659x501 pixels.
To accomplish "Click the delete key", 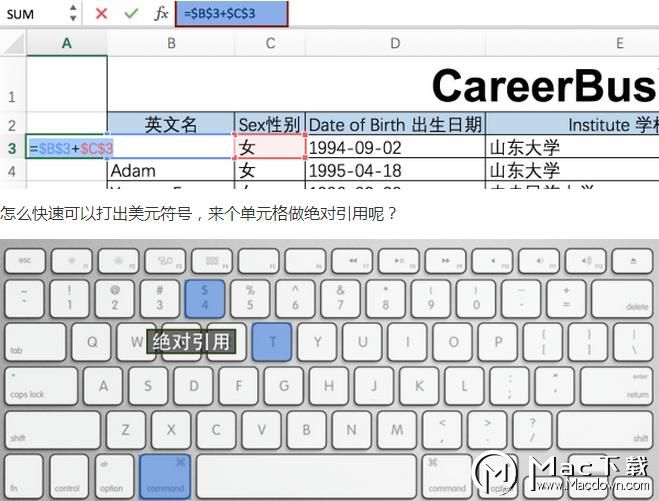I will (622, 298).
